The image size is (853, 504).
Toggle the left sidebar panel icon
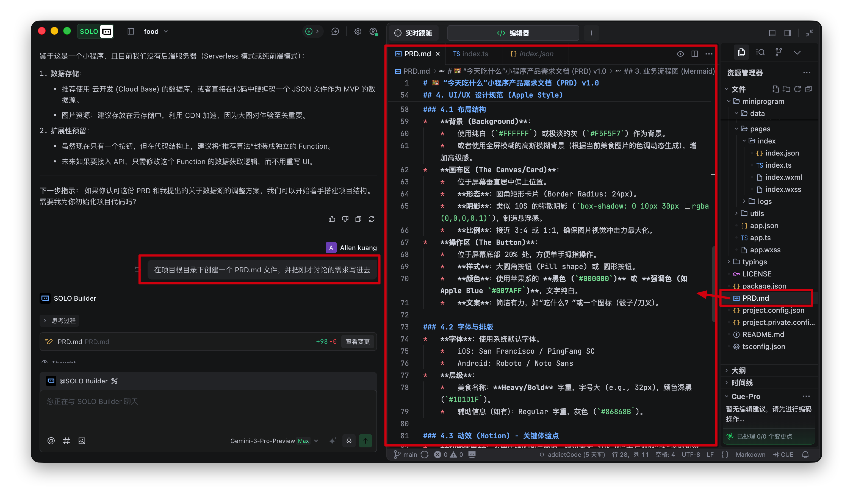pos(131,32)
